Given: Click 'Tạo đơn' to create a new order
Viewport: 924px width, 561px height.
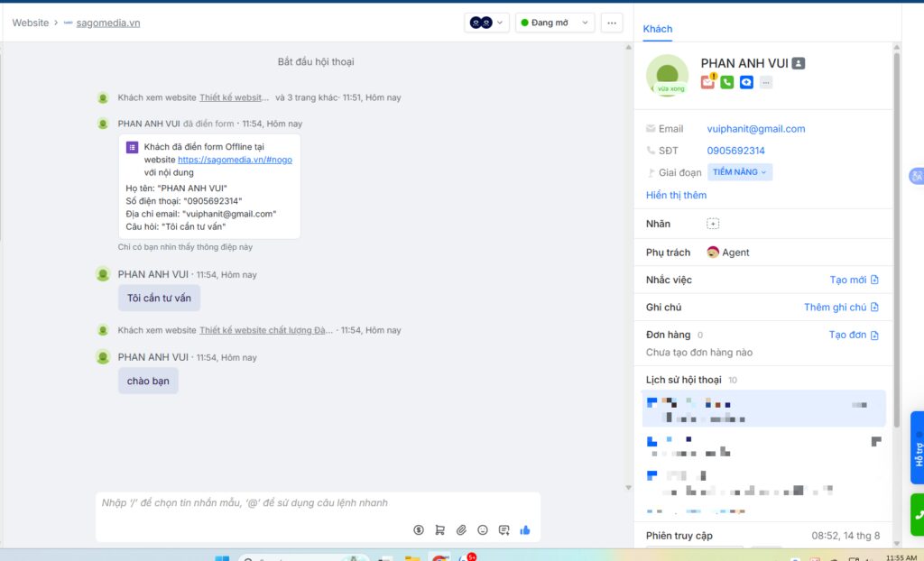Looking at the screenshot, I should click(850, 334).
